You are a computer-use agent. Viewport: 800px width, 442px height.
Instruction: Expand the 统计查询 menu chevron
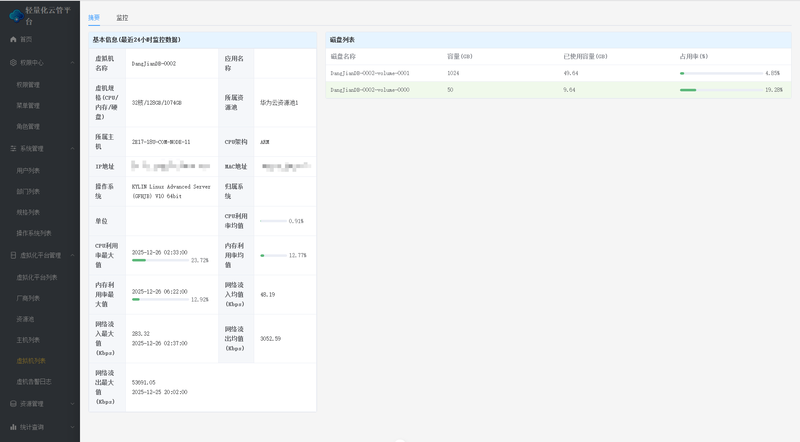click(x=72, y=427)
